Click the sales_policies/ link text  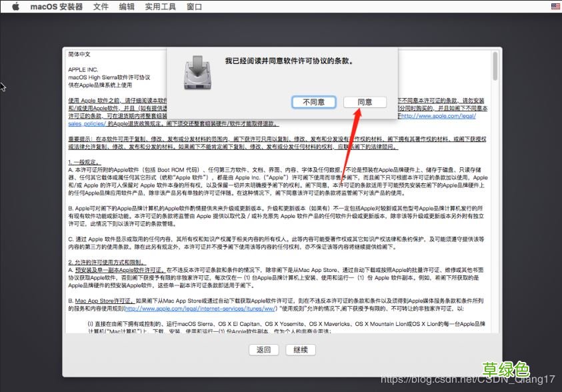click(x=87, y=123)
